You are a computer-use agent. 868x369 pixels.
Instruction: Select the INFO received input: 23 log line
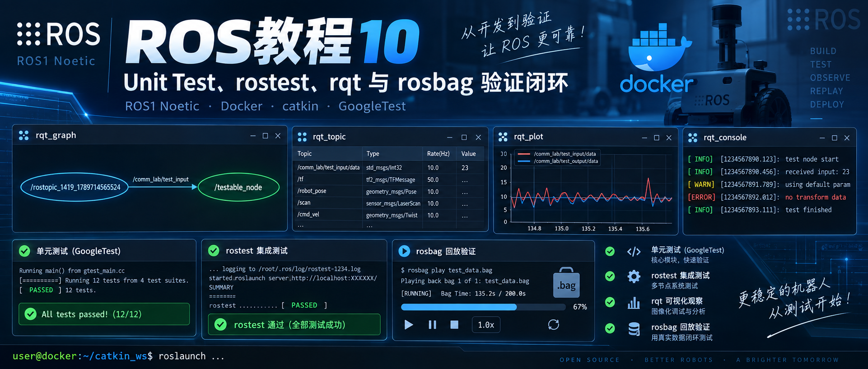point(768,172)
